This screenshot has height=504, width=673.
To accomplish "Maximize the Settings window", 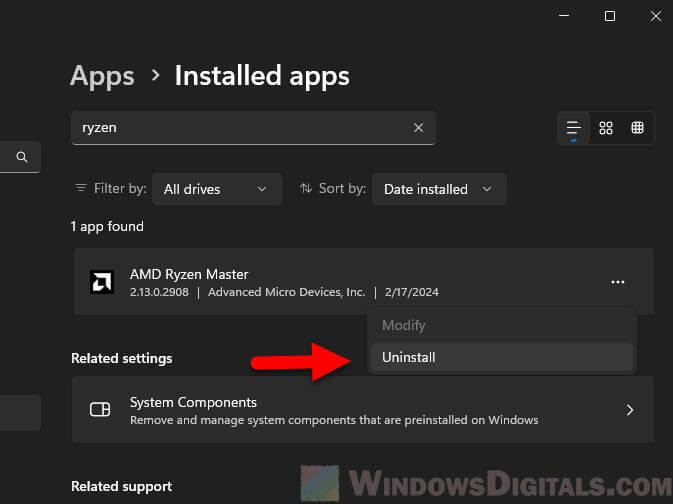I will coord(609,16).
